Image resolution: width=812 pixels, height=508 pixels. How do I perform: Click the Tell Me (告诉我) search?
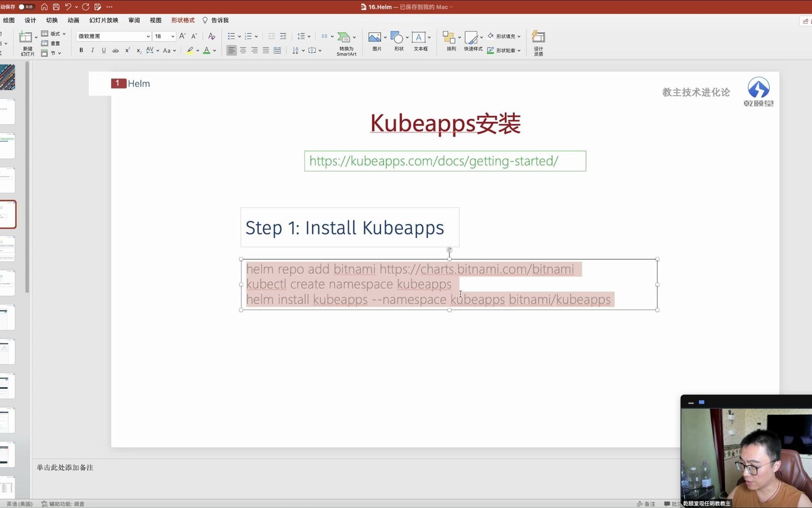(x=215, y=20)
